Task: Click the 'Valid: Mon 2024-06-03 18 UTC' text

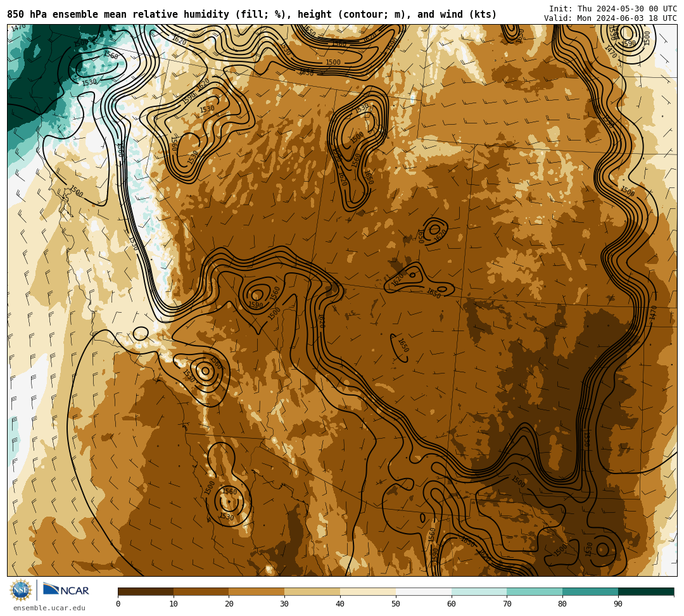Action: 611,18
